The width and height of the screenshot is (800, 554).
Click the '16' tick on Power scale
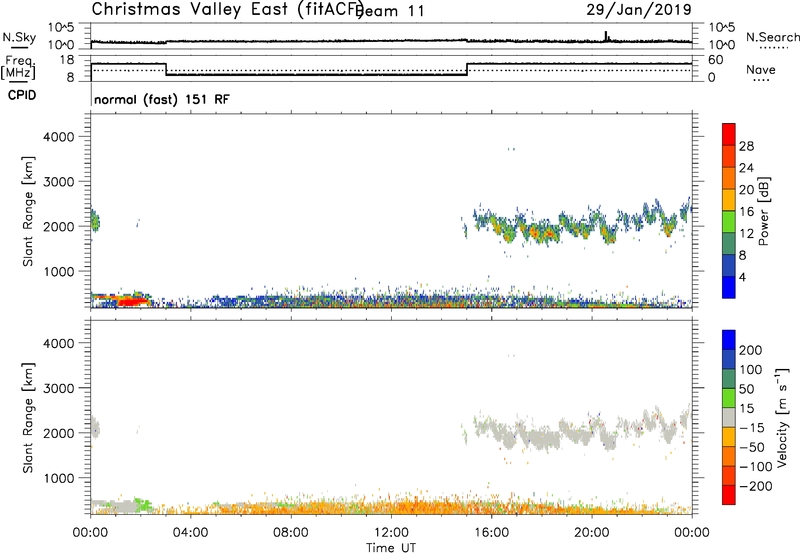click(746, 212)
